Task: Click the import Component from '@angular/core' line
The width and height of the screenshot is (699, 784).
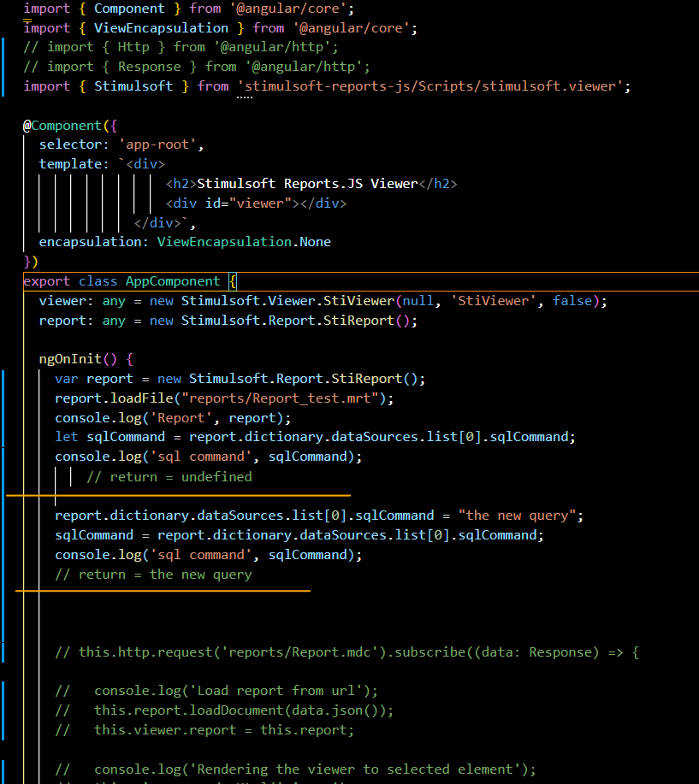Action: (x=188, y=9)
